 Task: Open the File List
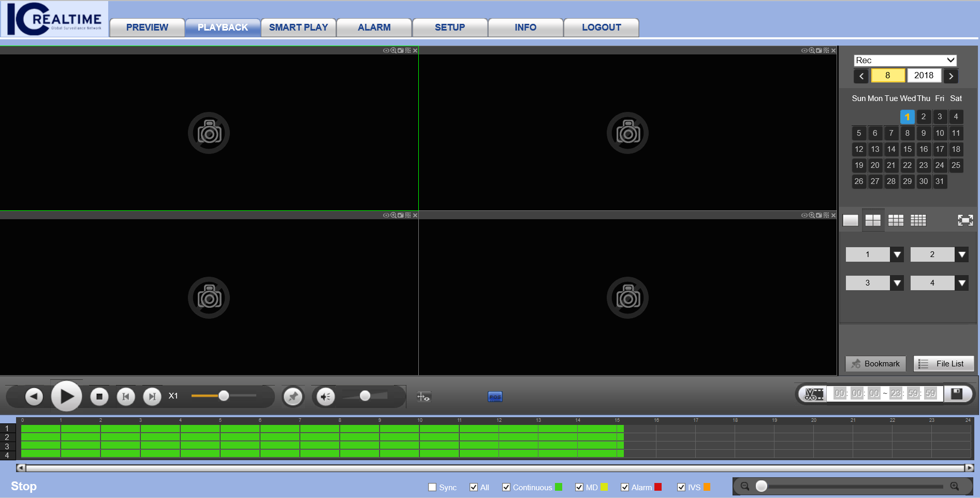[x=944, y=364]
